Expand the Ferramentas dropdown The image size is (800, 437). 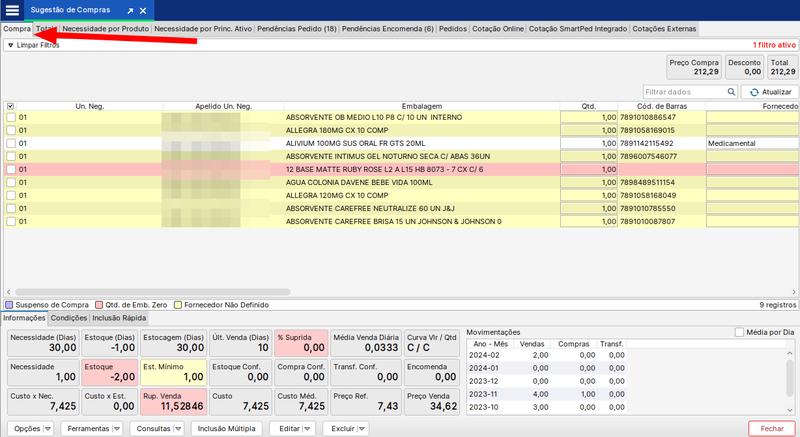click(x=117, y=428)
